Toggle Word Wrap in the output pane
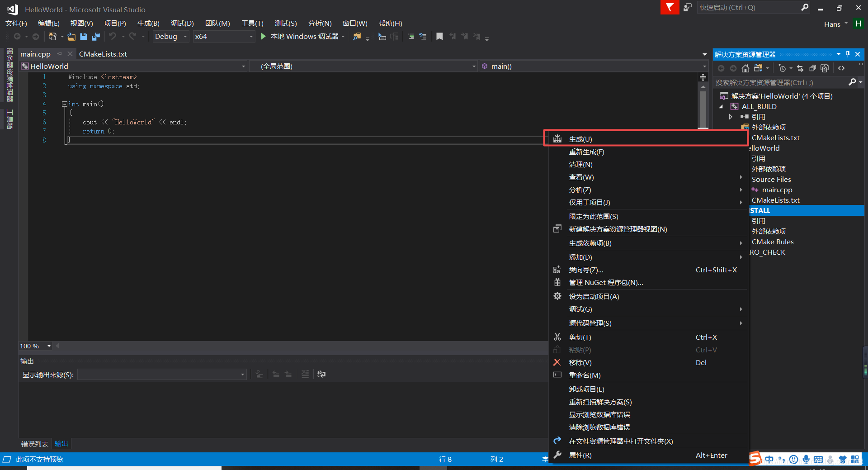The width and height of the screenshot is (868, 470). pos(321,374)
